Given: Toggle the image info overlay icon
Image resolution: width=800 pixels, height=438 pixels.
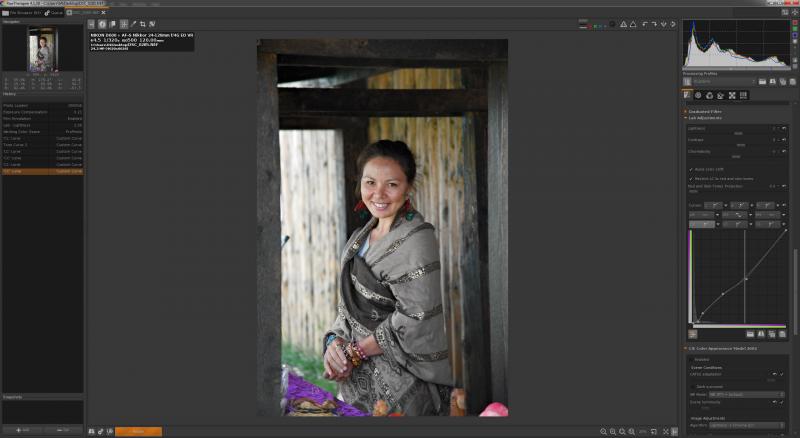Looking at the screenshot, I should (102, 24).
